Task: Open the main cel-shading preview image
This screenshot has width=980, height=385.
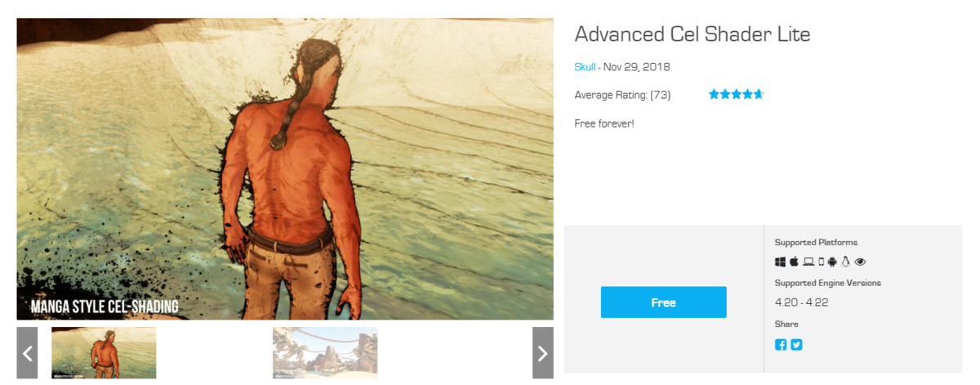Action: [x=285, y=169]
